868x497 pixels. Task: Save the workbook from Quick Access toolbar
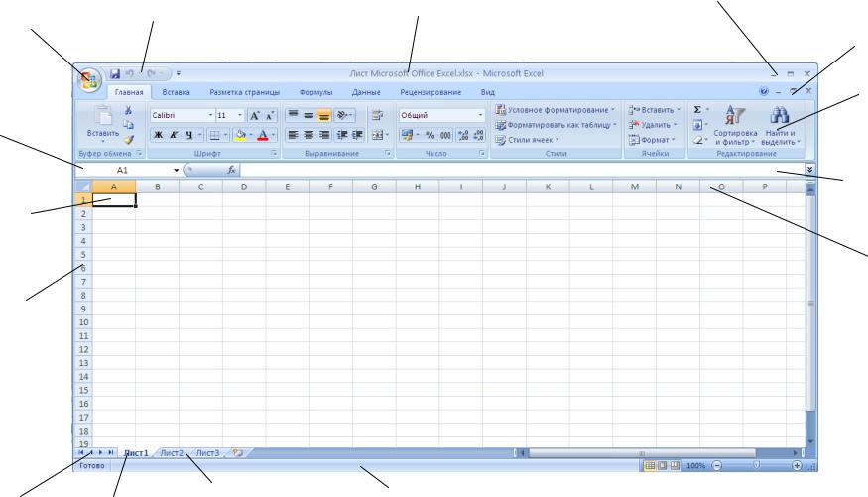[x=115, y=73]
